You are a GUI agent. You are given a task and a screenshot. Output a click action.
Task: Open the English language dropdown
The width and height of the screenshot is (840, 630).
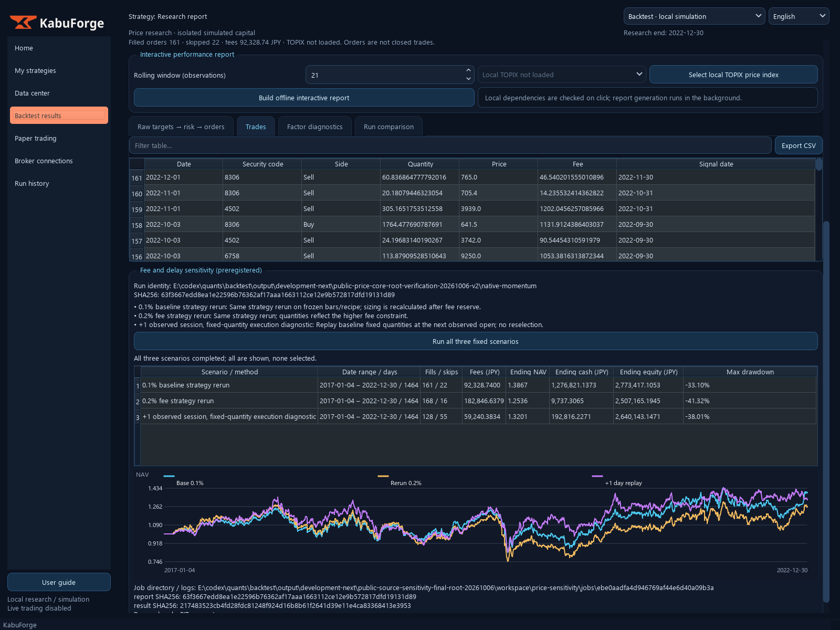pyautogui.click(x=799, y=16)
